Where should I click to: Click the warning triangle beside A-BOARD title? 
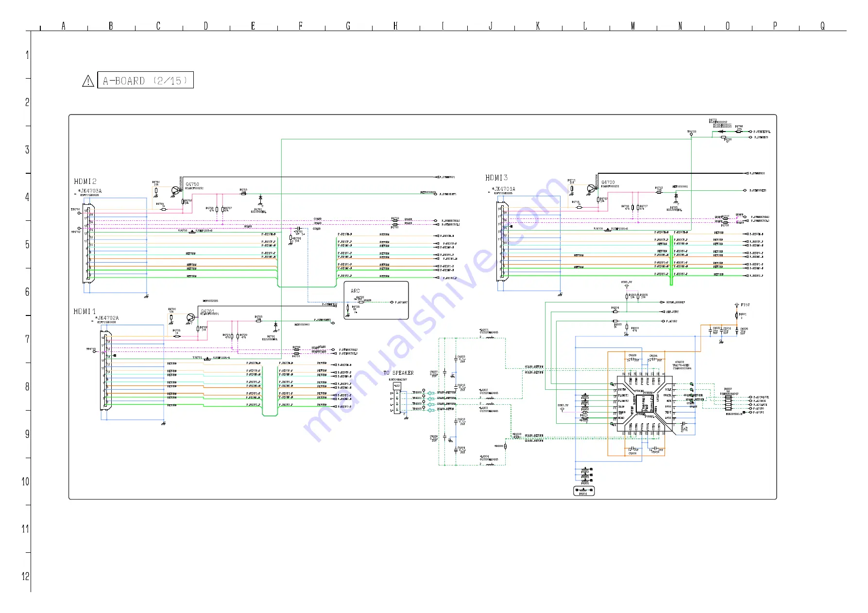[x=88, y=81]
